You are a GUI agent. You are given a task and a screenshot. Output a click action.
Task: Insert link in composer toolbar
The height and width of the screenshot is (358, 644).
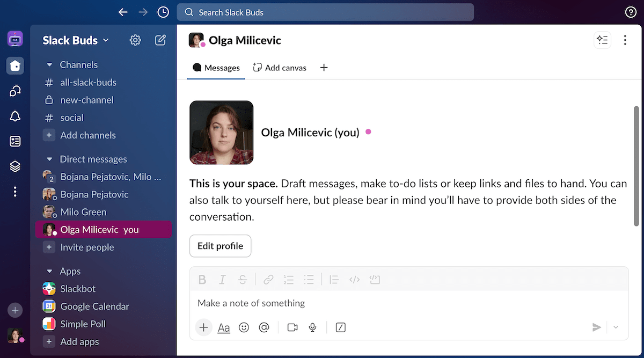click(x=268, y=280)
